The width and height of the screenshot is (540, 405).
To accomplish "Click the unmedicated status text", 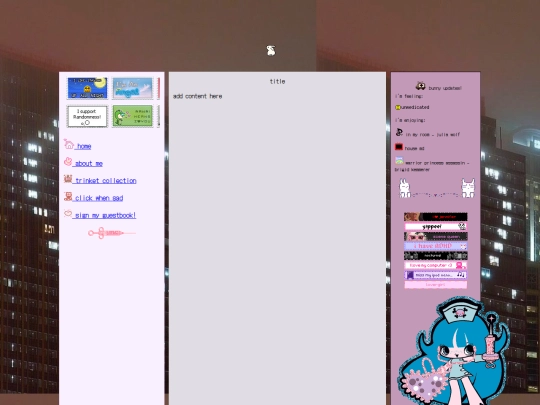I will click(x=415, y=107).
